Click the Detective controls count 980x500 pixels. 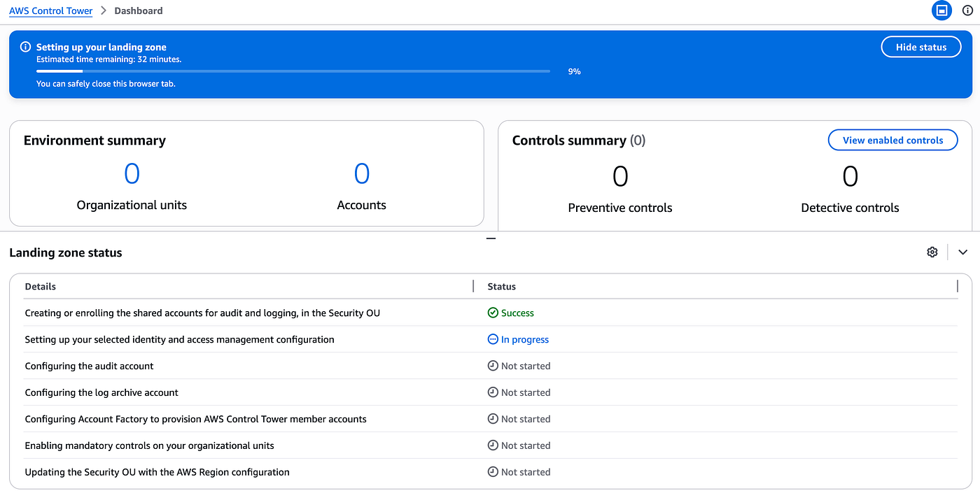(x=850, y=176)
